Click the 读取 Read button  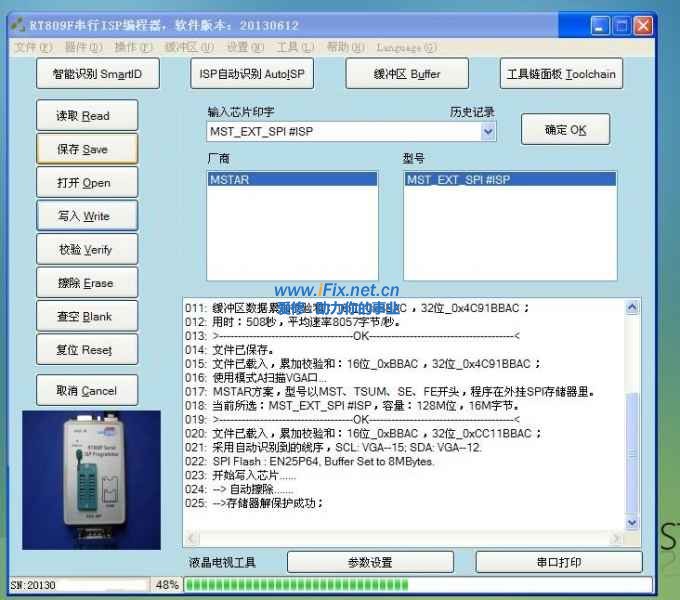[x=87, y=115]
